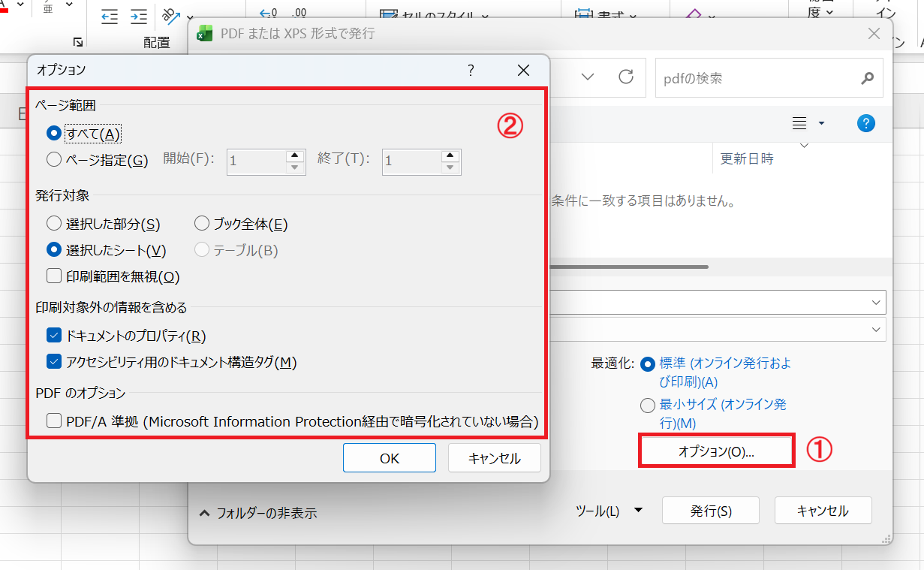Enable 印刷範囲を無視(O) checkbox
924x570 pixels.
point(53,276)
